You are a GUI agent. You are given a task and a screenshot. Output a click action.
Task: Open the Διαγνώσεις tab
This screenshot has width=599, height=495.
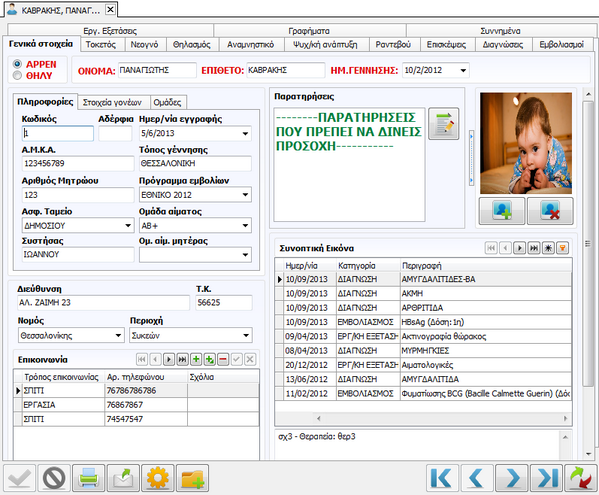pyautogui.click(x=503, y=45)
